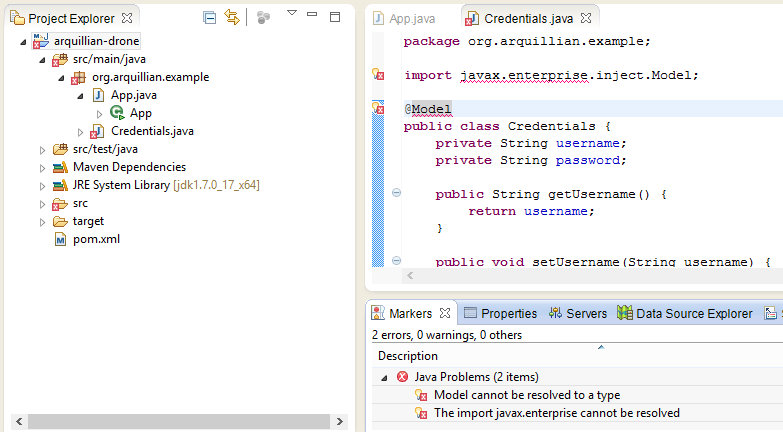Collapse the arquillian-drone project node
The image size is (783, 432).
pyautogui.click(x=23, y=42)
